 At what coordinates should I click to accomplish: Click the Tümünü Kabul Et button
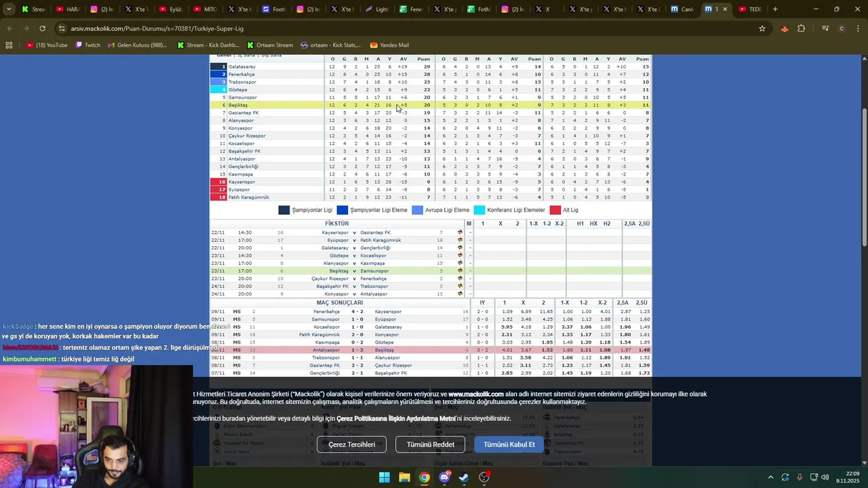(509, 445)
